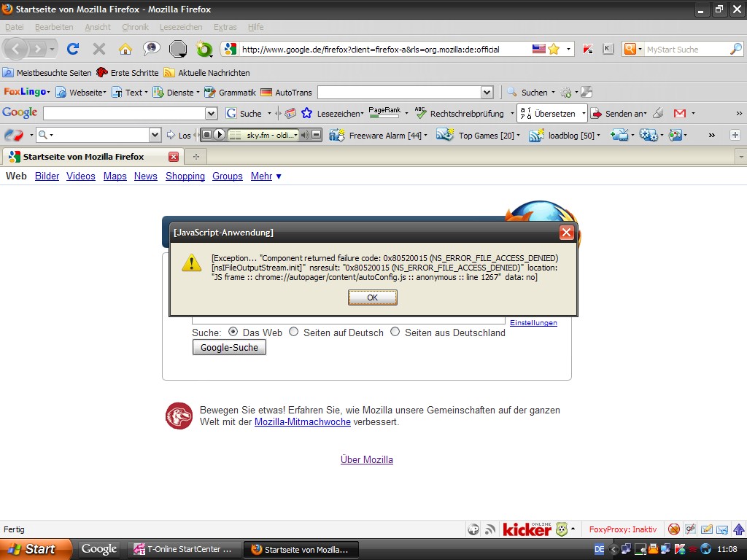Click the radio player speaker volume icon
The image size is (747, 560).
(x=305, y=135)
